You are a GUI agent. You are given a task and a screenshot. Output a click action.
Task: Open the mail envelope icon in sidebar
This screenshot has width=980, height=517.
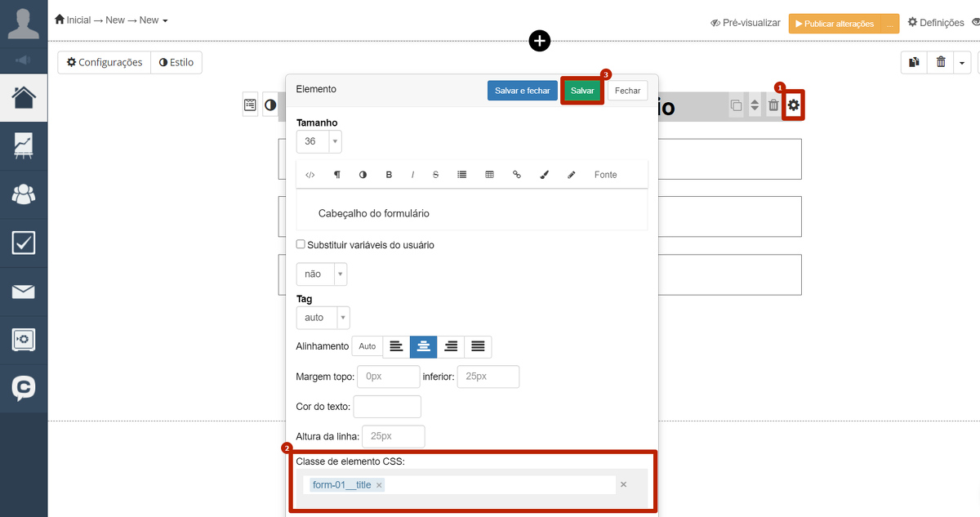pyautogui.click(x=24, y=292)
